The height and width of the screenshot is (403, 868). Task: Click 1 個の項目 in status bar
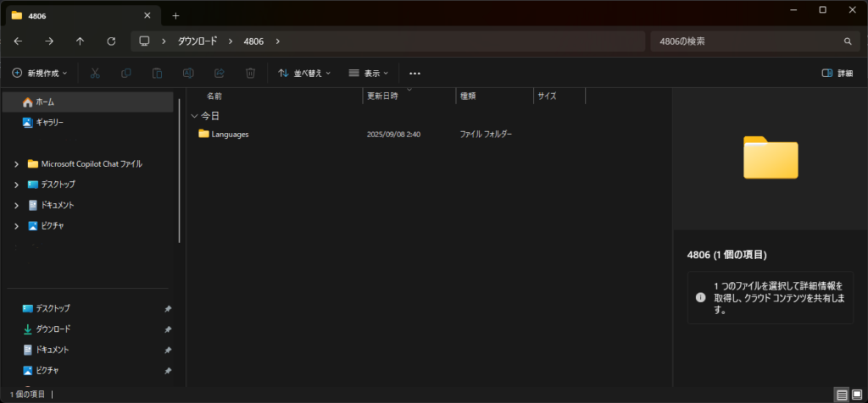28,395
